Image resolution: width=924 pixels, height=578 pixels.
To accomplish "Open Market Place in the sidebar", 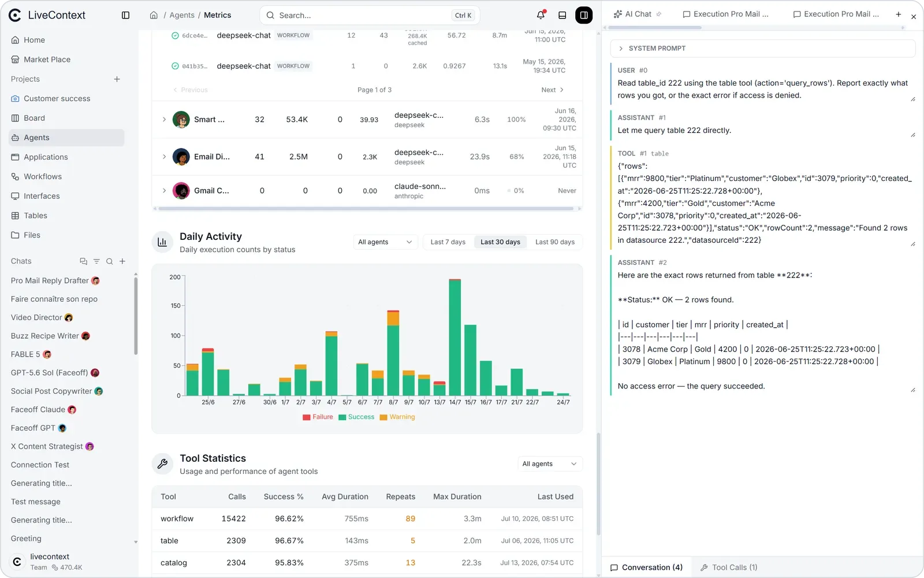I will (66, 60).
